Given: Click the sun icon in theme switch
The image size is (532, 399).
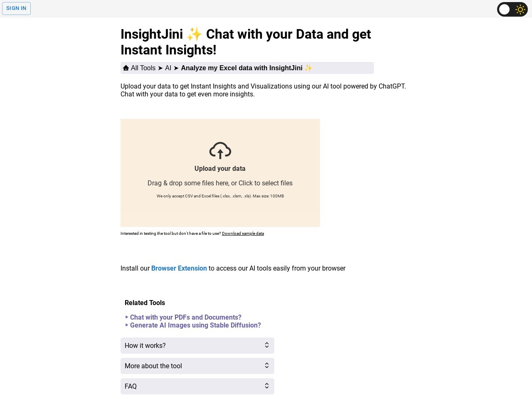Looking at the screenshot, I should coord(520,9).
